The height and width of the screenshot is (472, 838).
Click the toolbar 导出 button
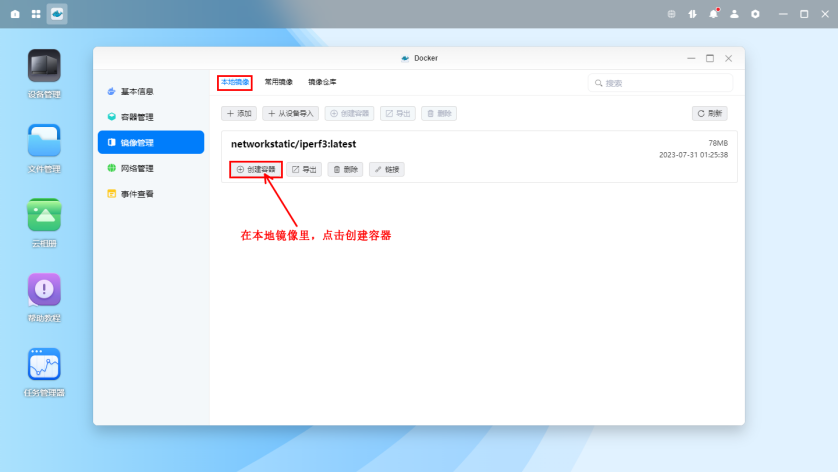(x=398, y=113)
